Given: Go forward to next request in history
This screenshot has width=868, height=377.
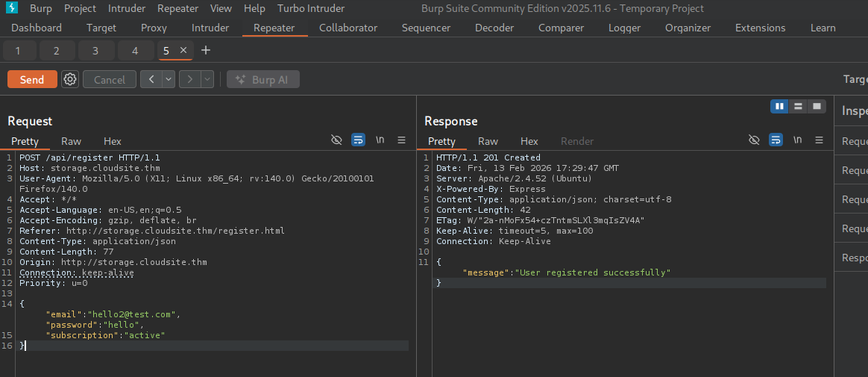Looking at the screenshot, I should click(x=190, y=79).
